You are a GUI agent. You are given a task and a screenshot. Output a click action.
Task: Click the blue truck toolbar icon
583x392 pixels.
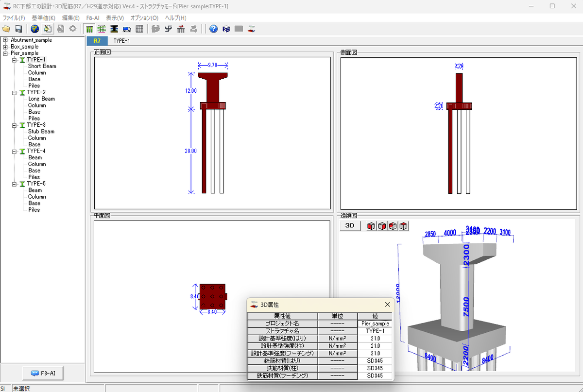[x=127, y=29]
